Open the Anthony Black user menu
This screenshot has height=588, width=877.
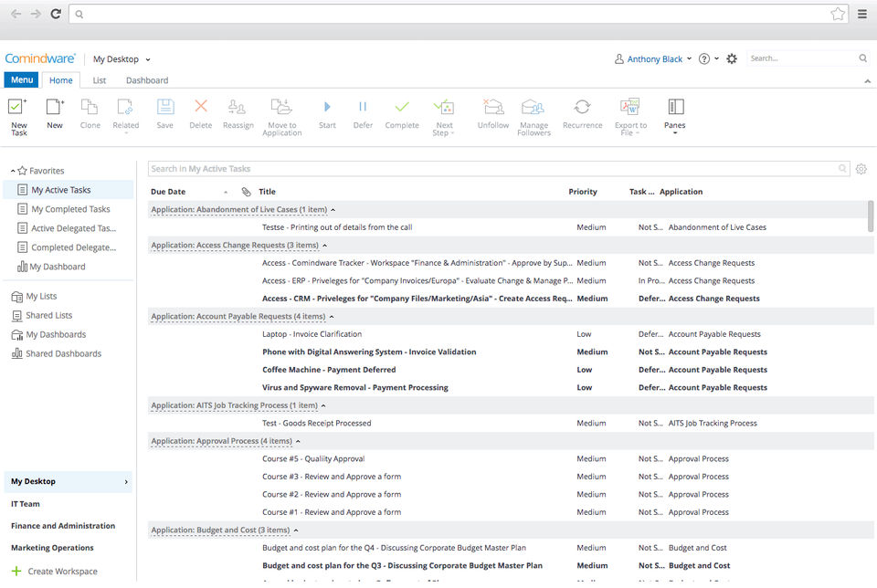tap(654, 59)
